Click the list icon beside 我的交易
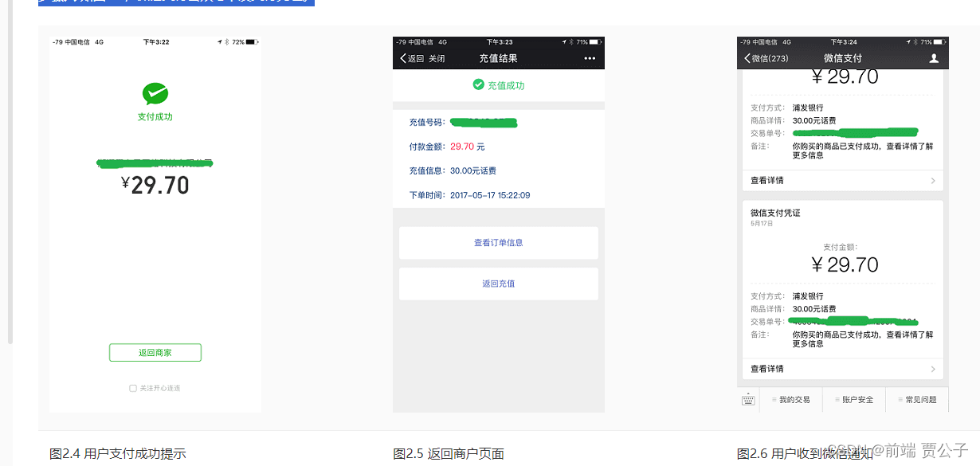The width and height of the screenshot is (980, 466). [x=774, y=399]
